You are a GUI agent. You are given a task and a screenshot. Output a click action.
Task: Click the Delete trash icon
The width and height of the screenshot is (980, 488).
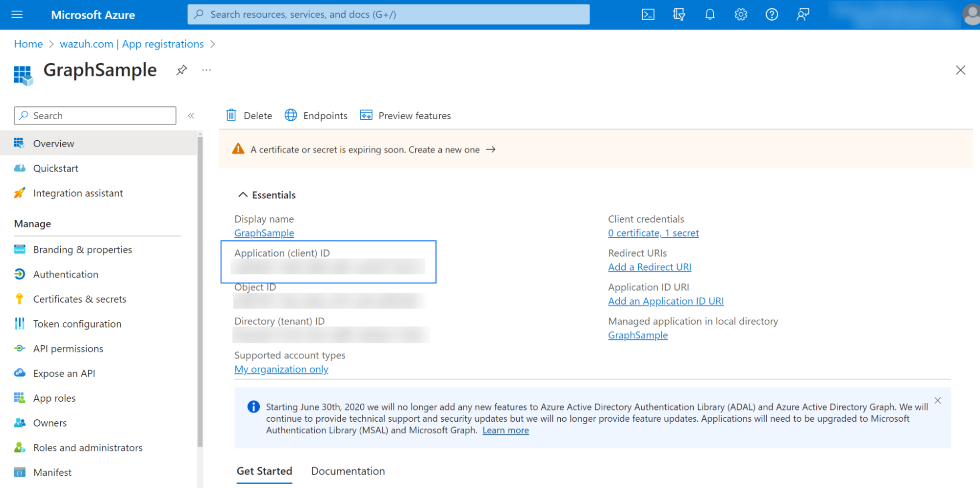[x=231, y=116]
